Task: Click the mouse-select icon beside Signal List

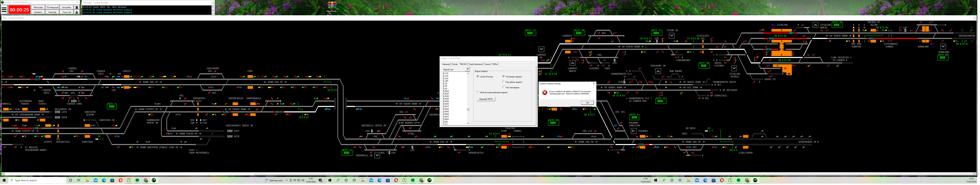Action: point(468,69)
